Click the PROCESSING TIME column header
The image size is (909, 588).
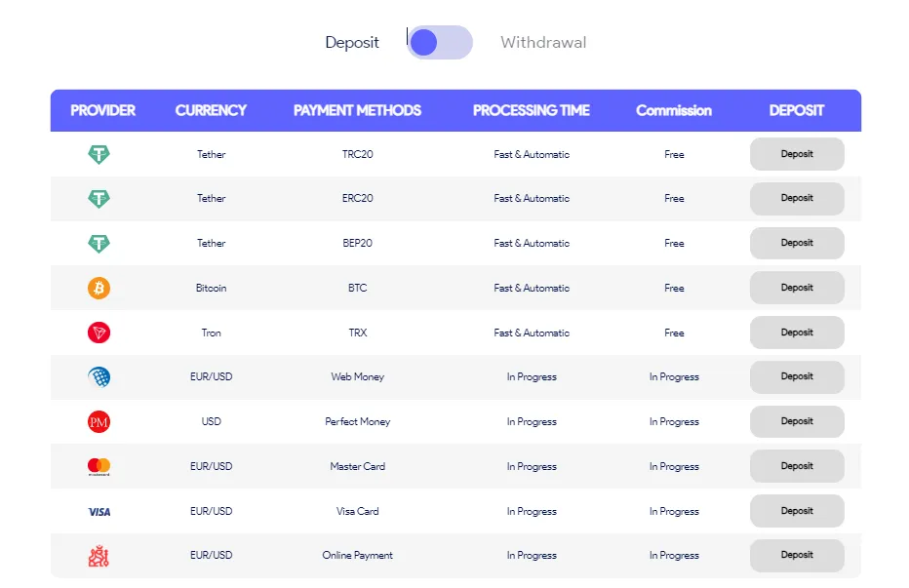(x=532, y=110)
